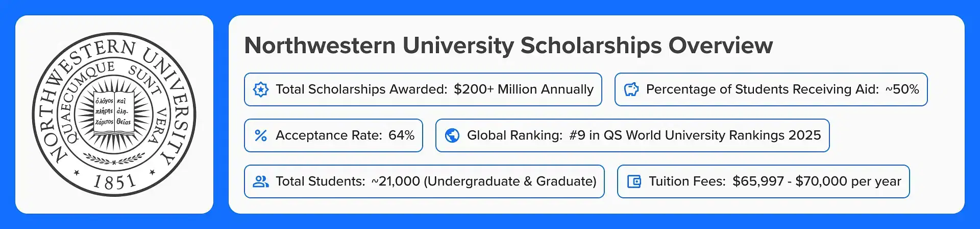Click the Northwestern University Scholarships Overview heading

[x=508, y=45]
